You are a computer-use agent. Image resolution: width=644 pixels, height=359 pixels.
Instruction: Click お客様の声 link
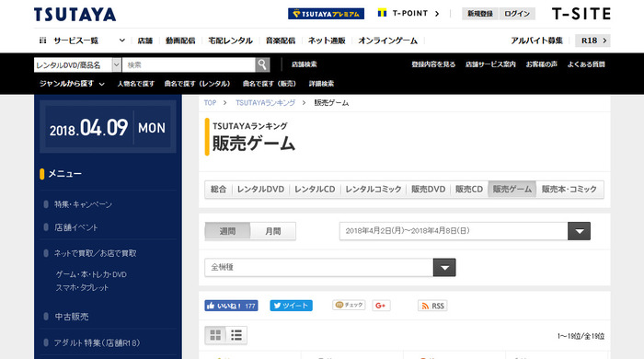[x=541, y=64]
